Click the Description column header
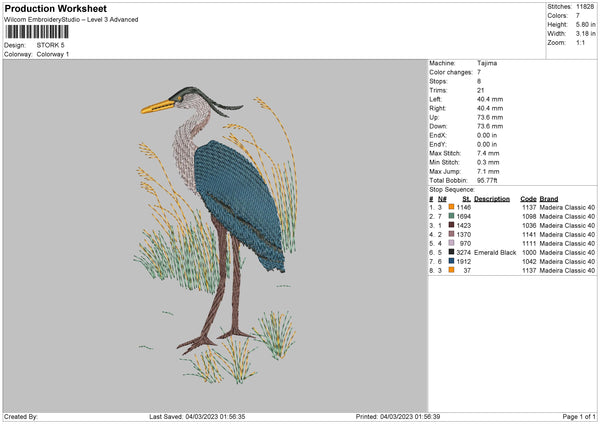600x424 pixels. pyautogui.click(x=491, y=198)
